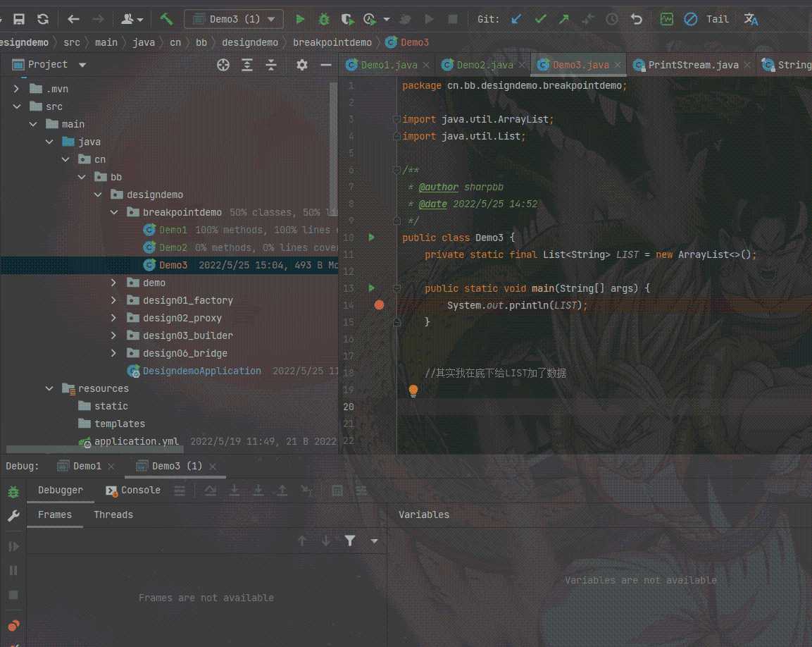Click the Rerun debug bug icon in Debug panel
The width and height of the screenshot is (812, 647).
(x=13, y=492)
